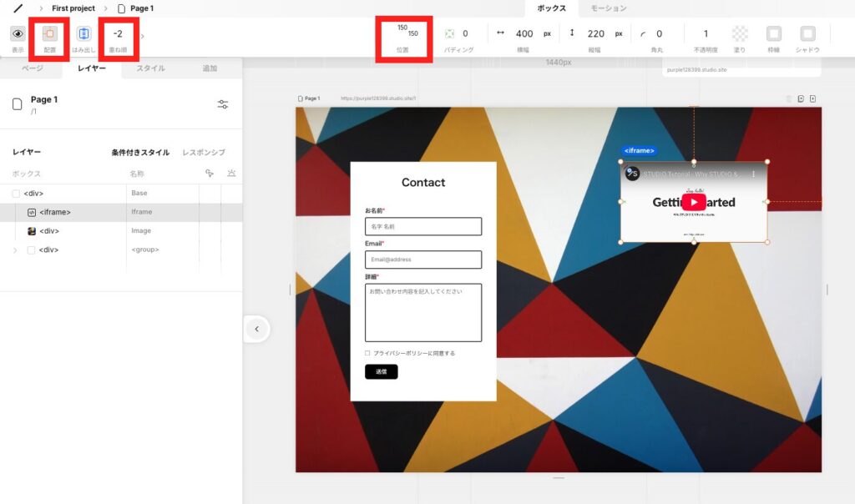Check the プライバシーポリシーに同意する checkbox
This screenshot has height=504, width=855.
pyautogui.click(x=367, y=353)
